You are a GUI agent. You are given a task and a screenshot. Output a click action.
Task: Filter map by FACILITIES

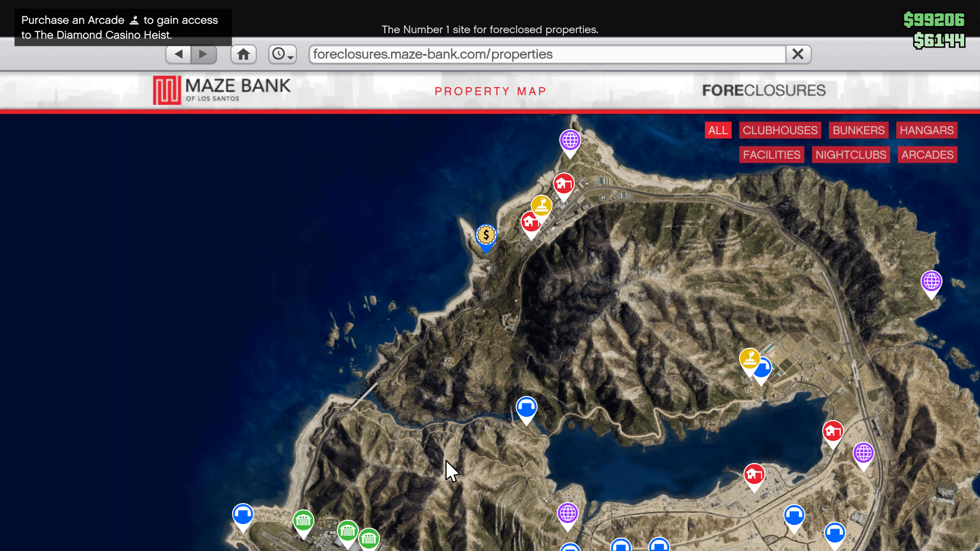[x=771, y=155]
